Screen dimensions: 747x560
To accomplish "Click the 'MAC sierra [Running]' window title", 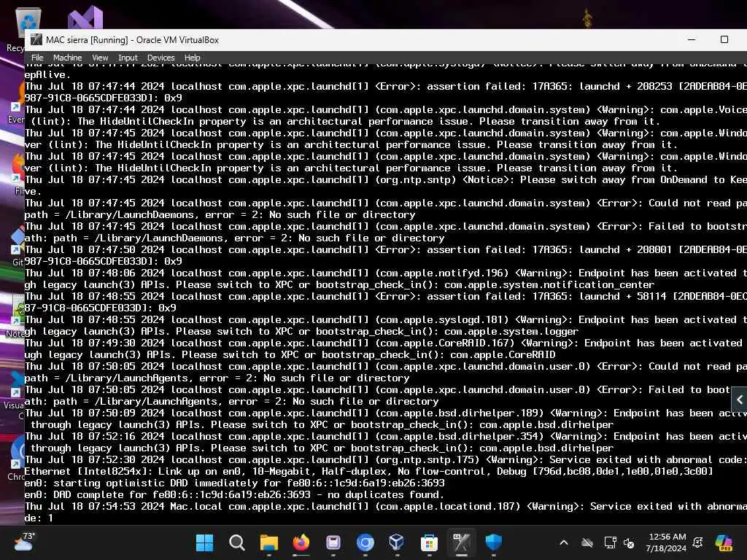I will pyautogui.click(x=132, y=40).
